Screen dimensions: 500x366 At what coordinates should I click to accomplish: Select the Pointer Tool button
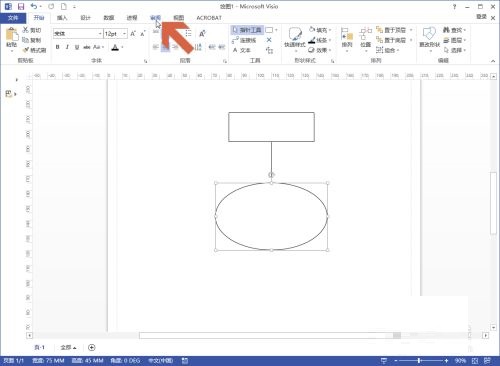pos(247,30)
